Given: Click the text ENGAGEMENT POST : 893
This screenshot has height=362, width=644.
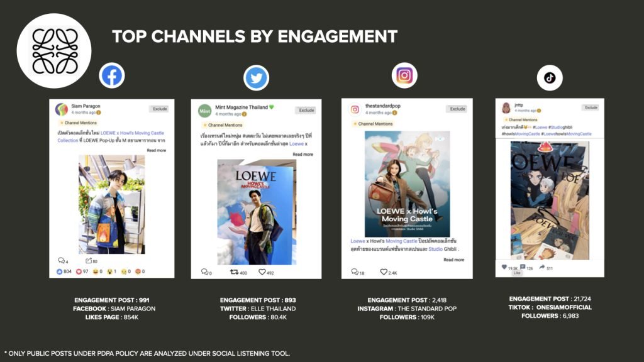Looking at the screenshot, I should pyautogui.click(x=258, y=300).
